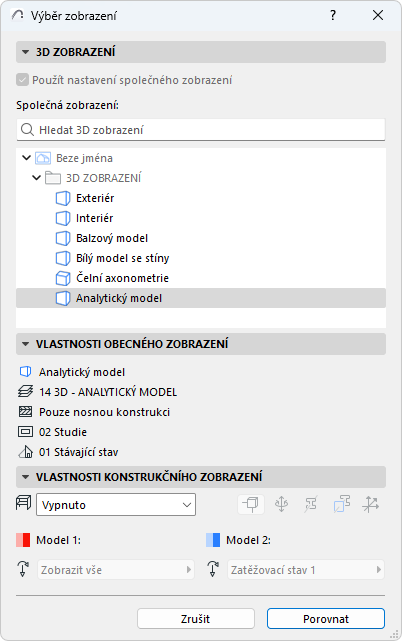402x641 pixels.
Task: Click the structural analytical model icon left of Vypnuto
Action: click(x=23, y=503)
